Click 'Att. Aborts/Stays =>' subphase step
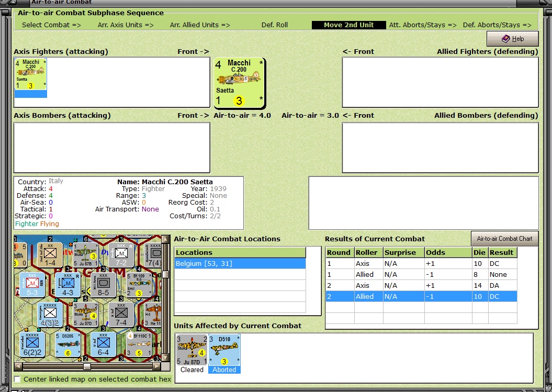Viewport: 552px width, 392px height. click(423, 25)
